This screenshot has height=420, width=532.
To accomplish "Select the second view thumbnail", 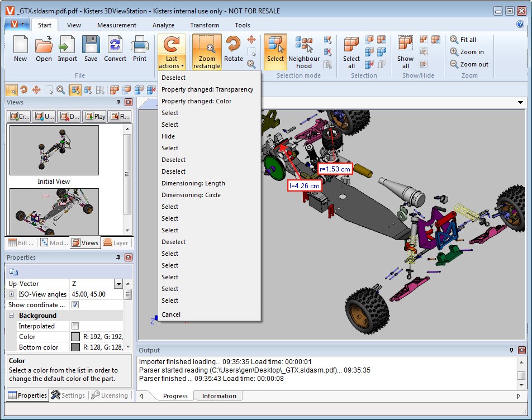I will [x=54, y=212].
